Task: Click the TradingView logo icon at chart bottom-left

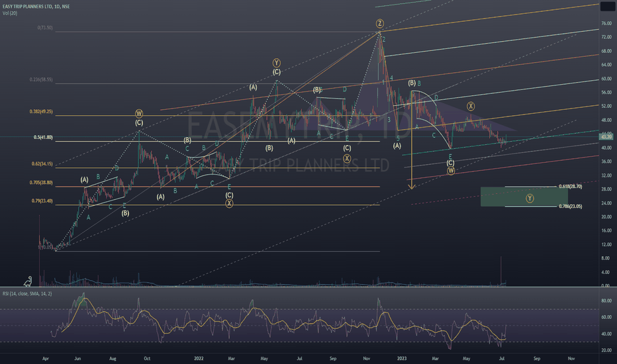Action: coord(28,281)
